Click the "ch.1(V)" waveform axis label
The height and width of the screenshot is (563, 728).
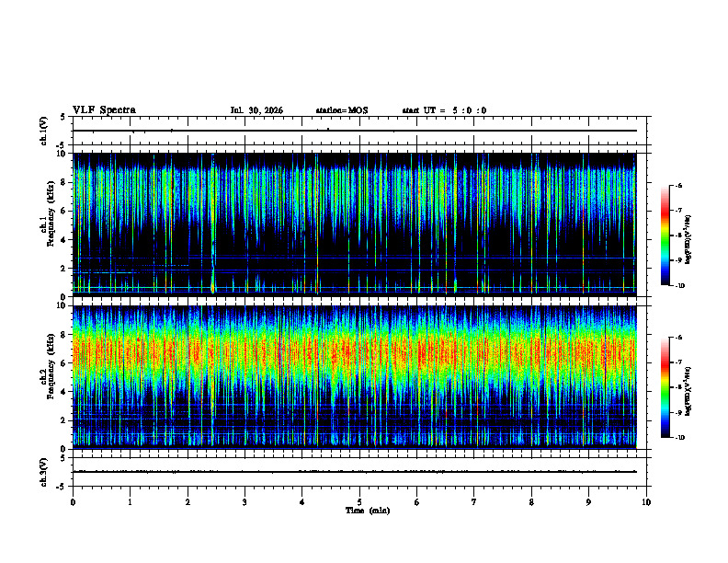(43, 131)
